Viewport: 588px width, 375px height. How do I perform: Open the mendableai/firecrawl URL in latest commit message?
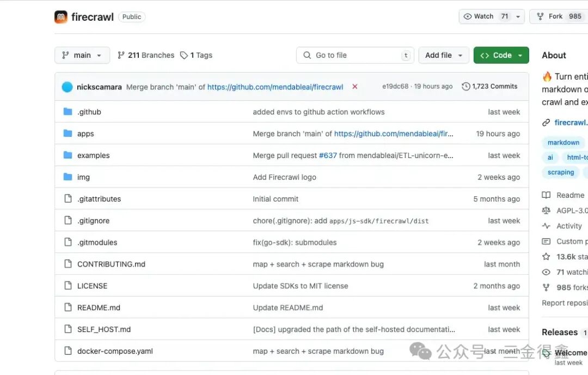tap(275, 87)
